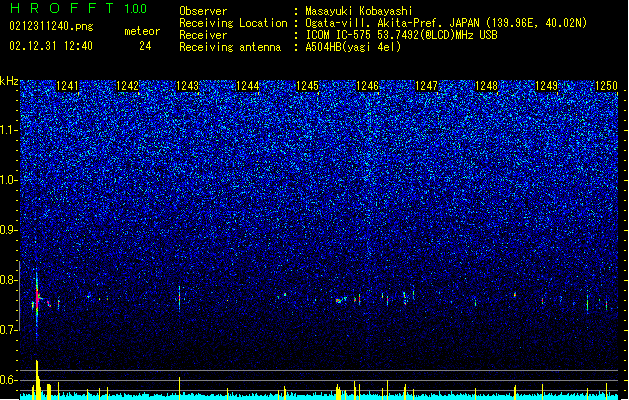This screenshot has width=629, height=400.
Task: Click the kHz axis unit label
Action: [9, 81]
